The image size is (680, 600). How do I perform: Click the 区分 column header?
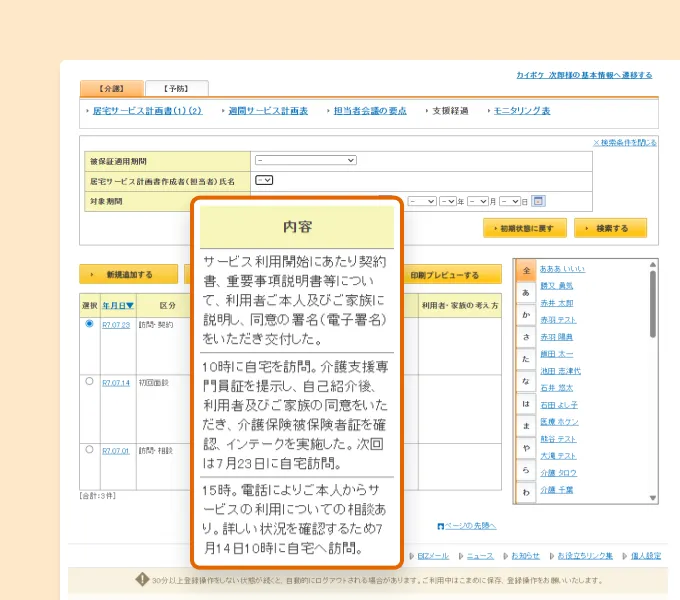[x=167, y=306]
